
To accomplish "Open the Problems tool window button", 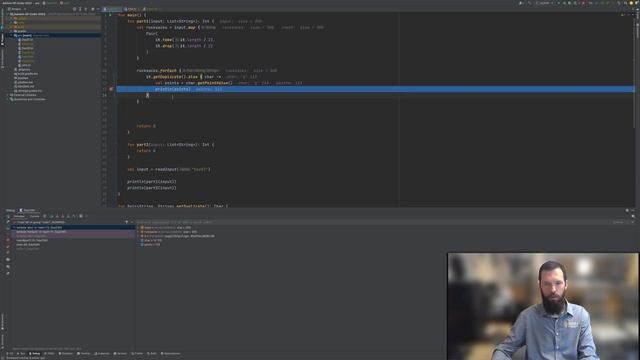I will click(x=65, y=353).
